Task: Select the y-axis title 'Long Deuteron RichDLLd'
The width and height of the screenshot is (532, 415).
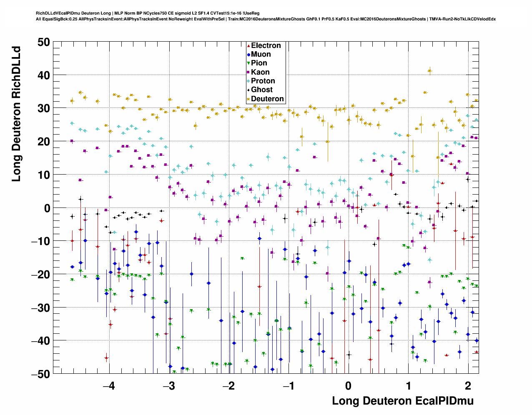Action: pos(16,114)
